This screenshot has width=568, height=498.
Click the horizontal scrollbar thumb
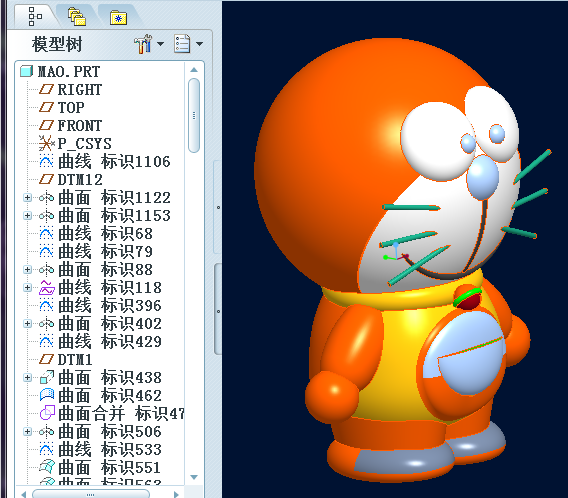[91, 494]
